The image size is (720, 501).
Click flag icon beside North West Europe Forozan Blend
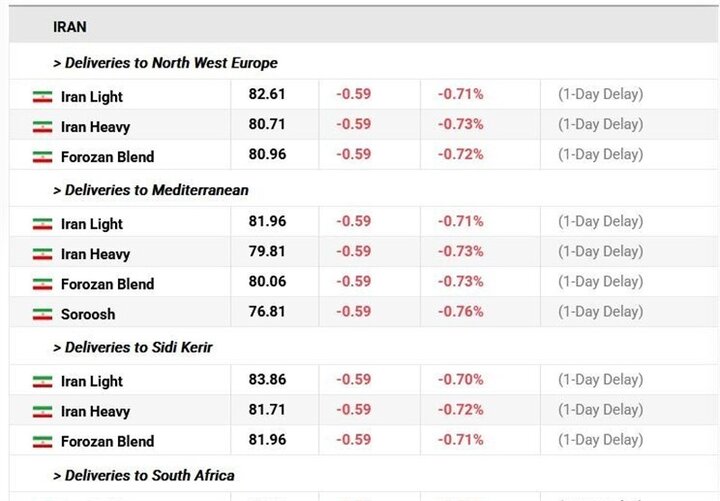42,157
